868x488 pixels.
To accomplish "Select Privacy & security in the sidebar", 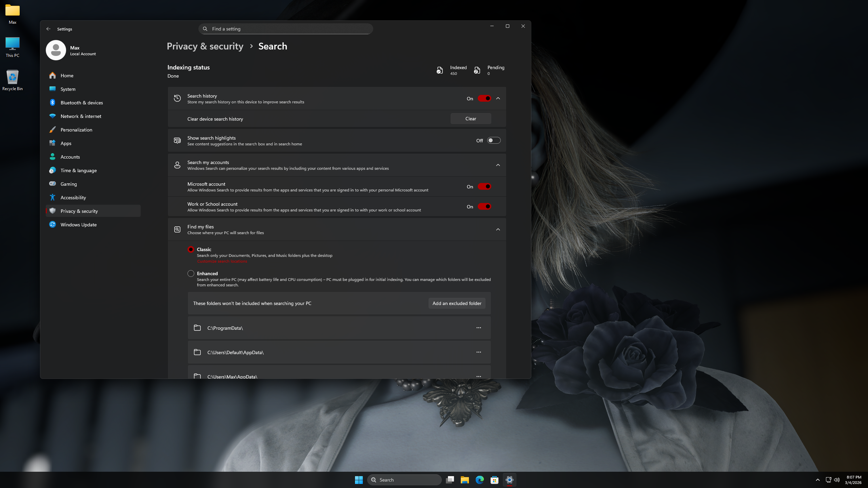I will [x=93, y=211].
